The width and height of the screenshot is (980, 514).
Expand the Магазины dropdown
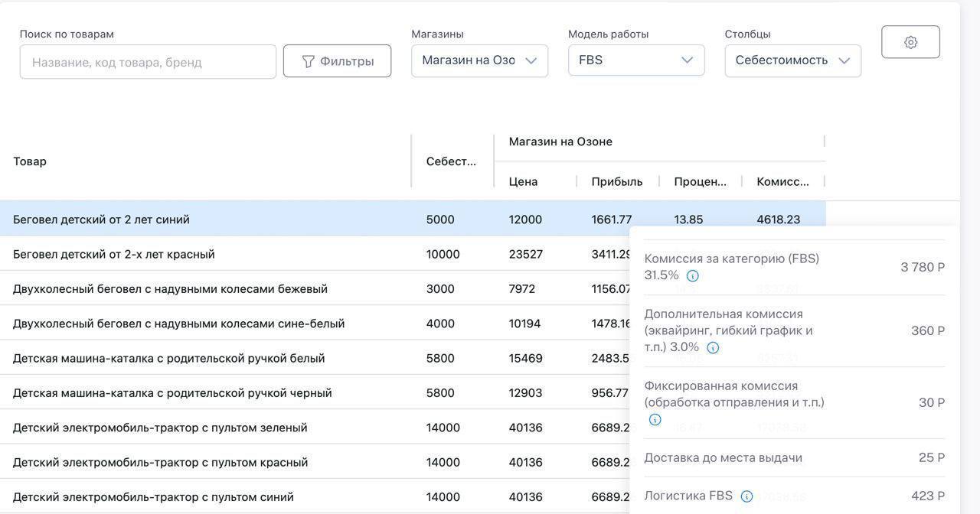[x=479, y=60]
